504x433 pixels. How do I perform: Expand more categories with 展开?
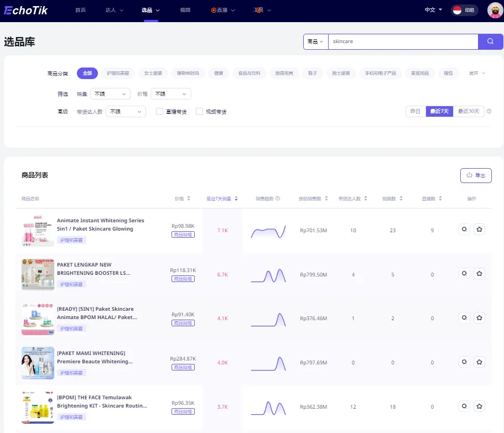click(477, 73)
